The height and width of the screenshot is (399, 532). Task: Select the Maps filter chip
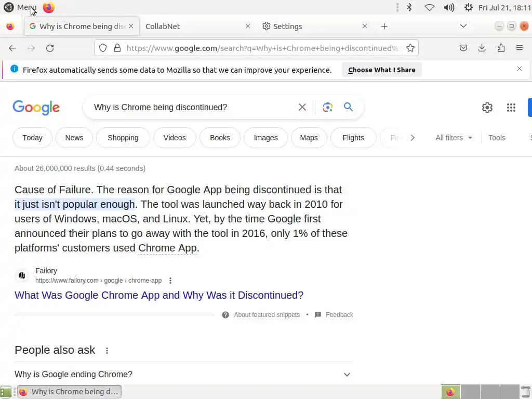pyautogui.click(x=309, y=138)
